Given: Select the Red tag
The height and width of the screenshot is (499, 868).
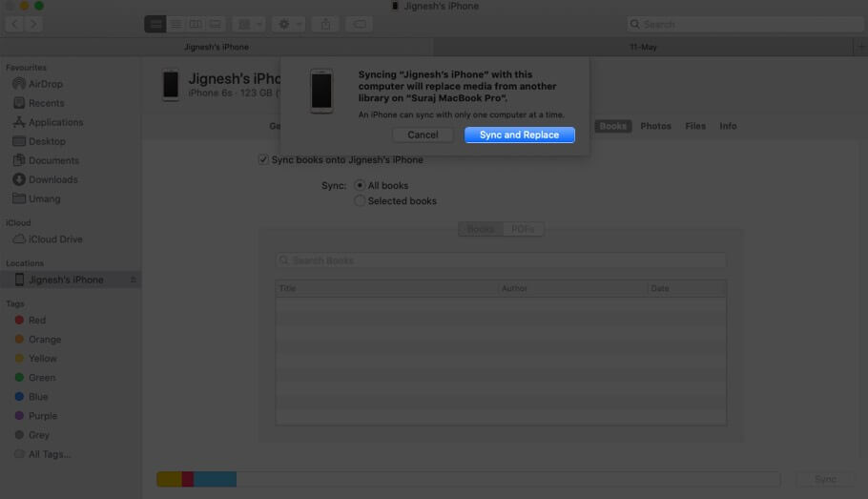Looking at the screenshot, I should pos(30,321).
